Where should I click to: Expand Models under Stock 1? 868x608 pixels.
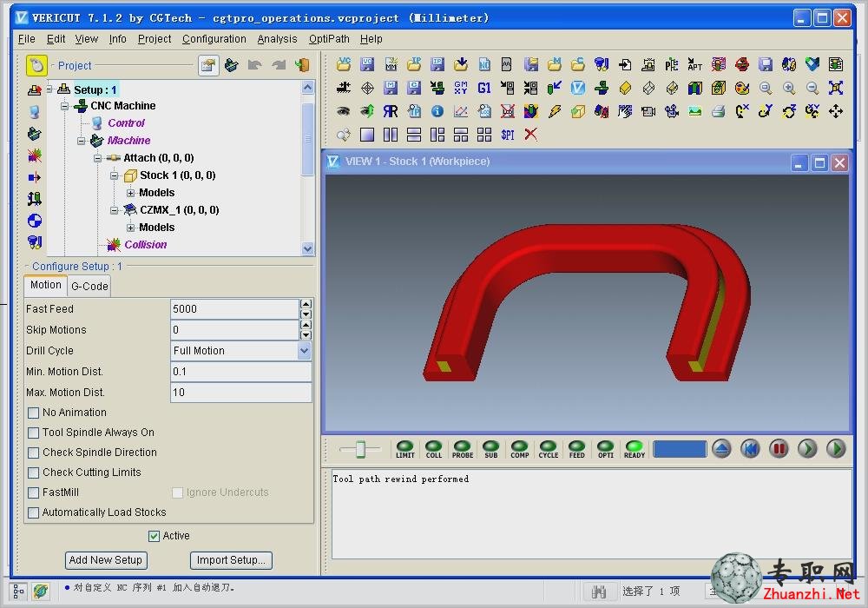click(x=131, y=193)
